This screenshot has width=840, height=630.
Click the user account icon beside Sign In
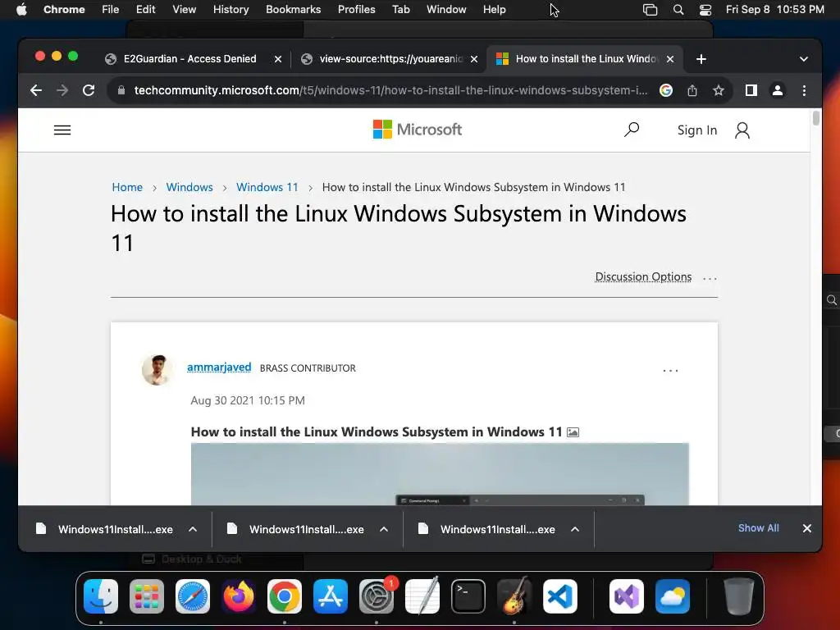click(742, 130)
